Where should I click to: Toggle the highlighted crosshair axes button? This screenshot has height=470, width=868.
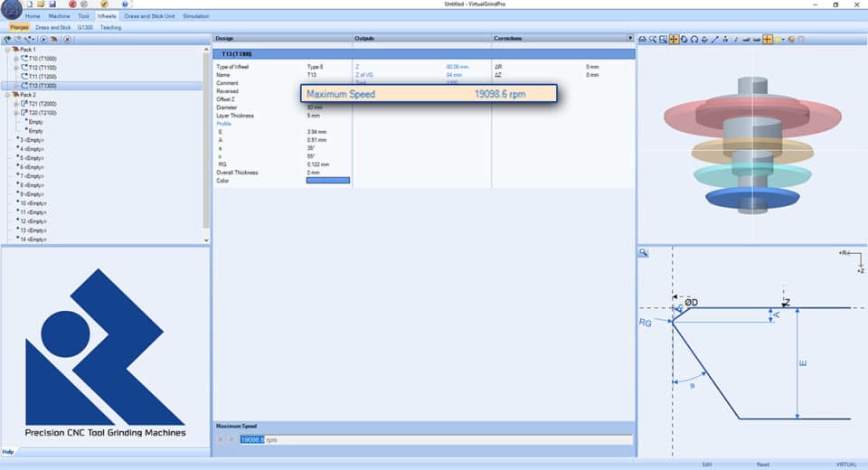(768, 39)
